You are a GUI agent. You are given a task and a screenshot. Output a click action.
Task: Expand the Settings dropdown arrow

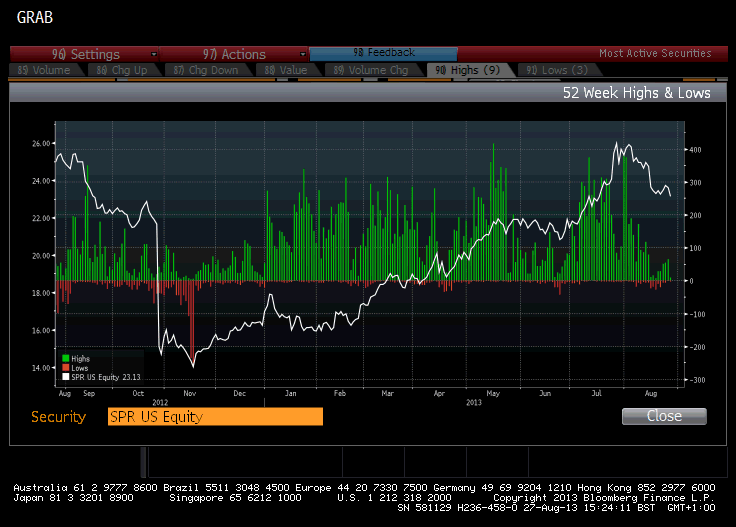[x=153, y=54]
